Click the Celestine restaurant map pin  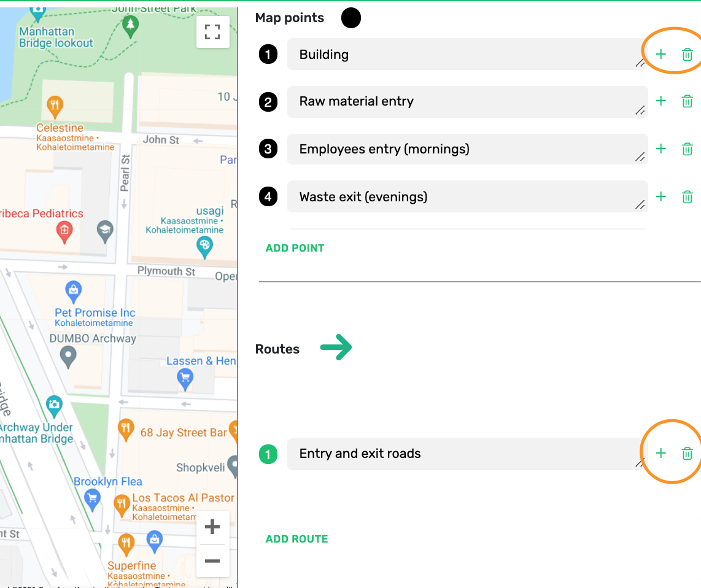coord(55,107)
